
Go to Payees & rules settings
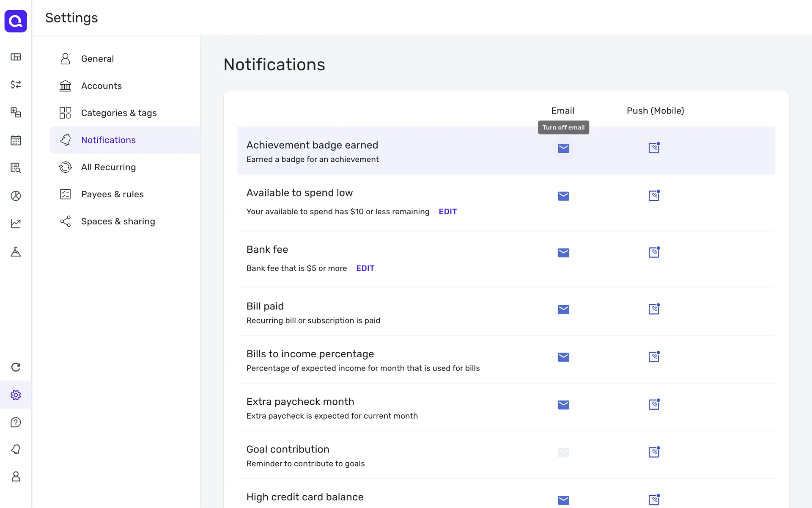112,194
